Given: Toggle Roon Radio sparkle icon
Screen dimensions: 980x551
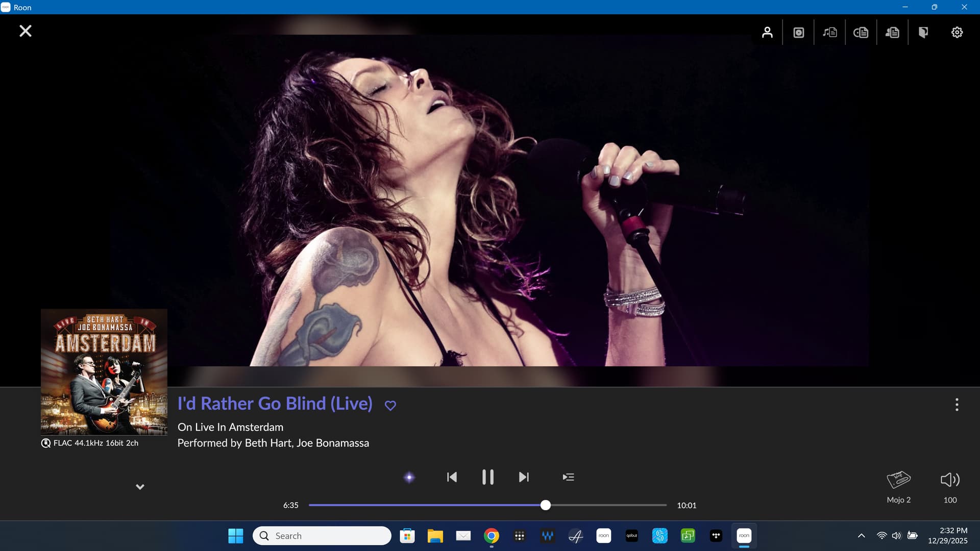Looking at the screenshot, I should pyautogui.click(x=409, y=478).
